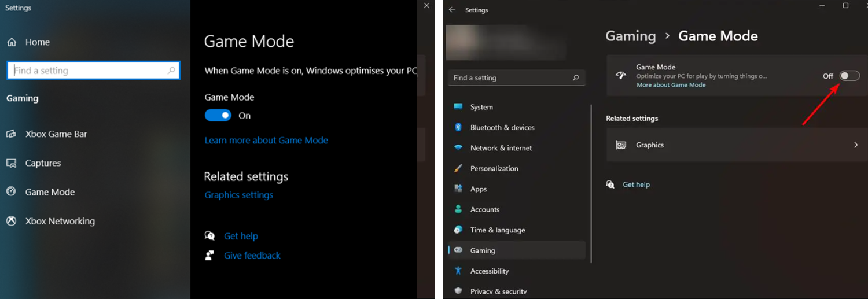Click the Game Mode icon in Windows 10 sidebar
The image size is (868, 299).
[11, 192]
